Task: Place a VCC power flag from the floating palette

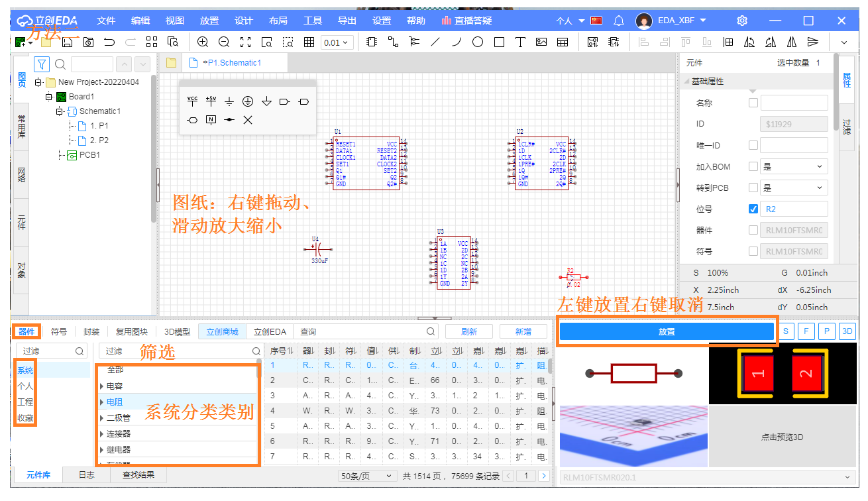Action: (192, 101)
